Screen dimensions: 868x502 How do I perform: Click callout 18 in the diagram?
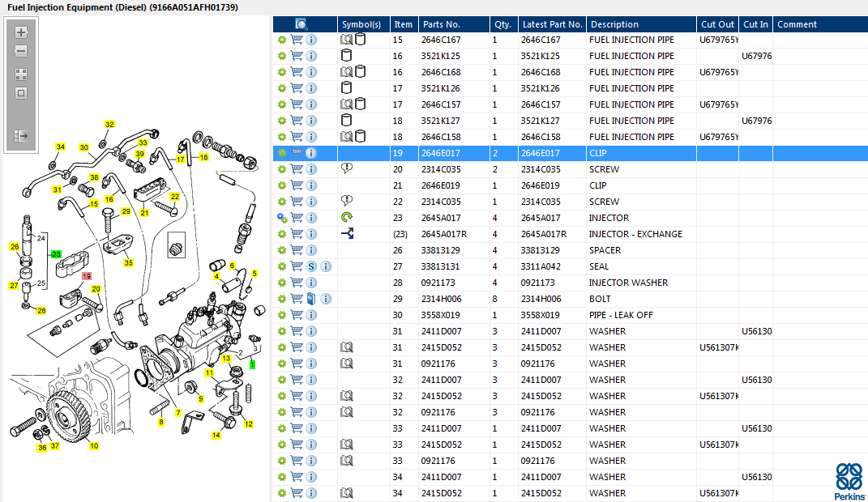tap(203, 157)
